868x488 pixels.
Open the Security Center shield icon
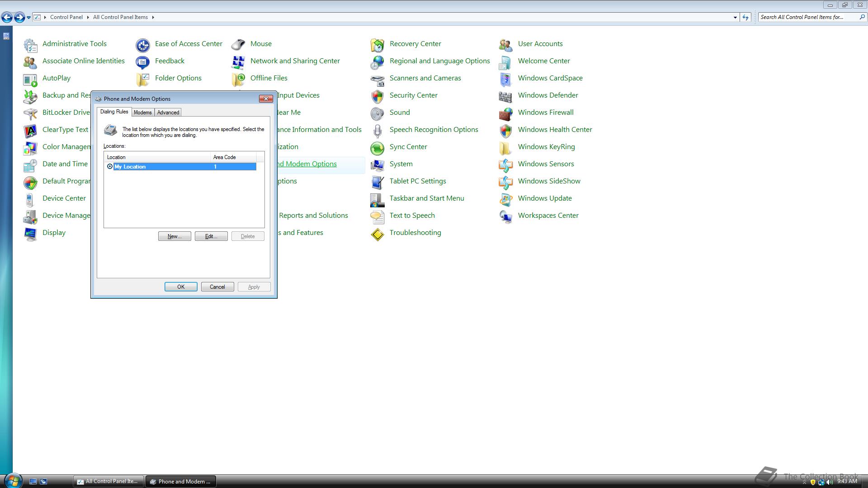(377, 96)
